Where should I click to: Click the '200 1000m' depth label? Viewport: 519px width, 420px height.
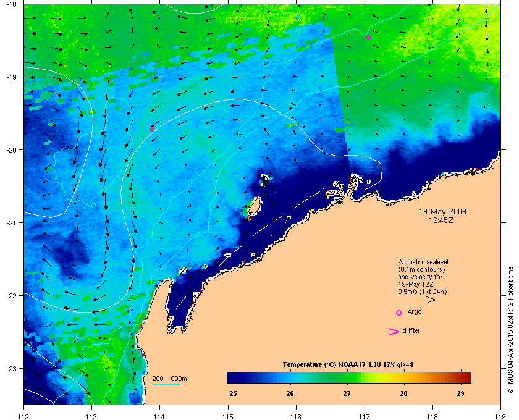pyautogui.click(x=169, y=379)
